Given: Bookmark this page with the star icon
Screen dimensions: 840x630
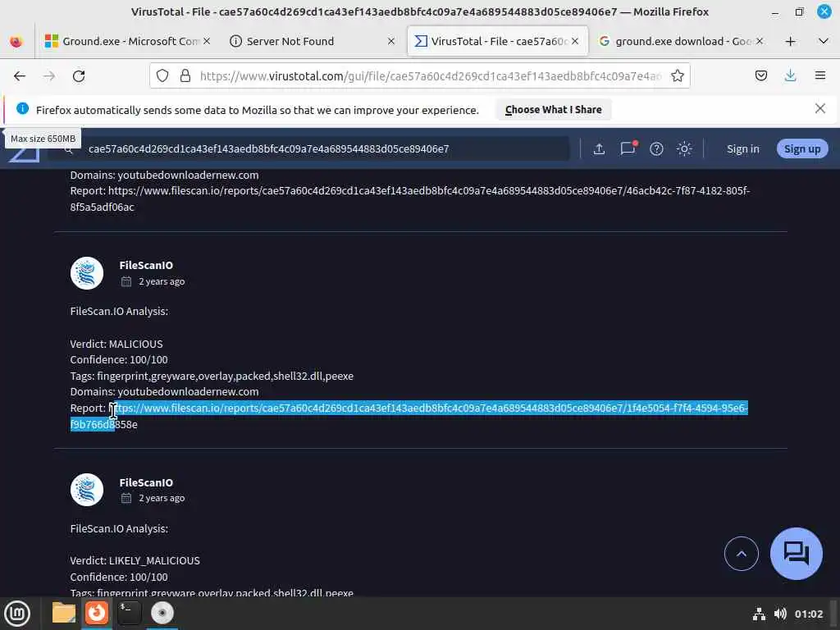Looking at the screenshot, I should click(x=677, y=76).
